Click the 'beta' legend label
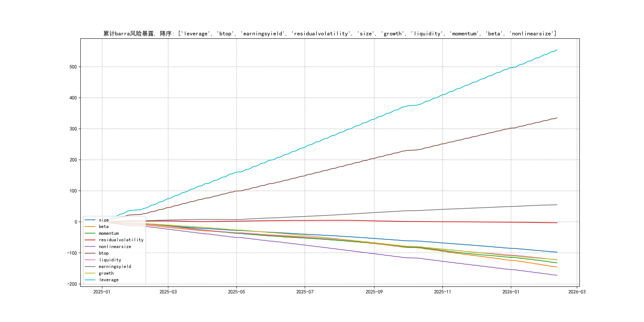 click(x=104, y=227)
